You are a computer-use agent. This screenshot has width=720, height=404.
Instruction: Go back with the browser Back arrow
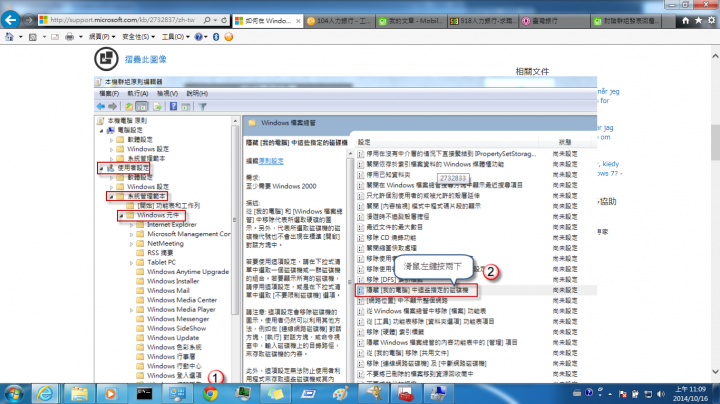[10, 20]
